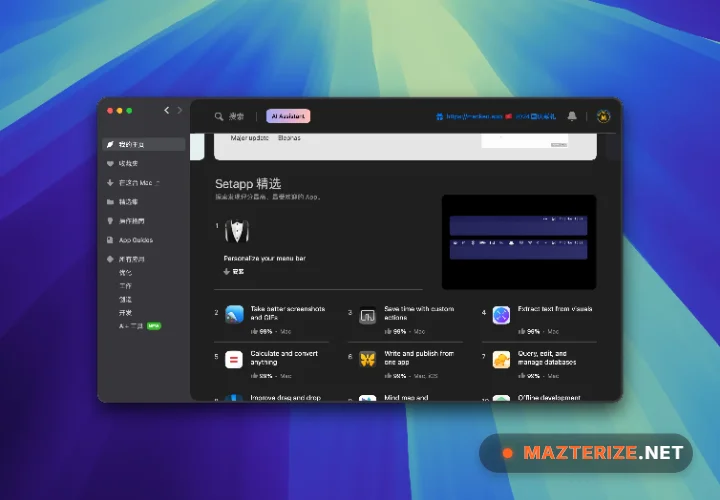
Task: Open 'Save time with custom actions'
Action: [x=419, y=313]
